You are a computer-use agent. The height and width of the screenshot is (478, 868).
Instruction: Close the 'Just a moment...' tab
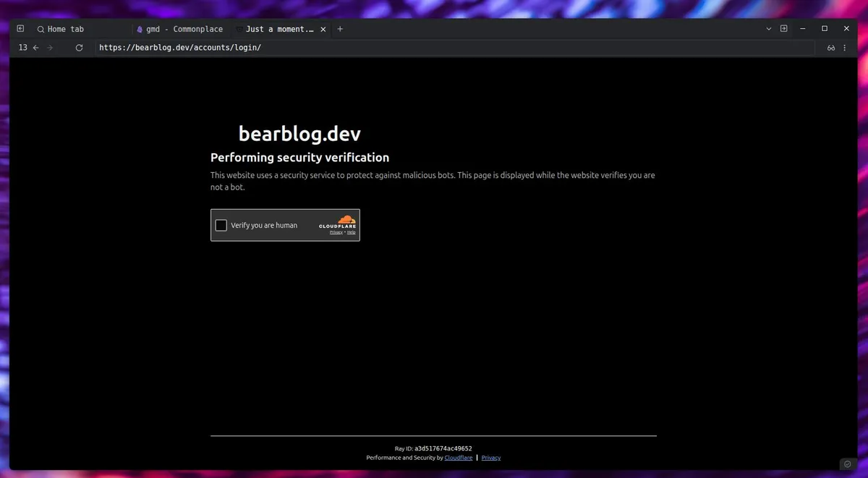coord(323,29)
